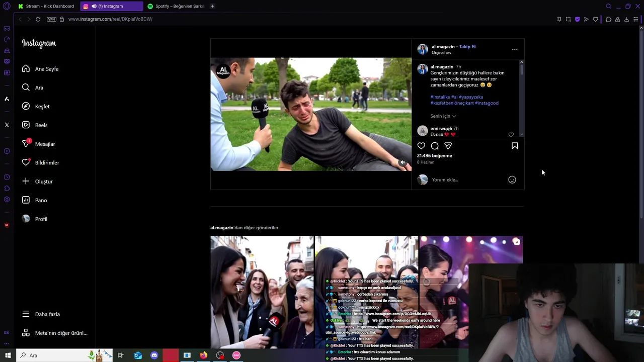Open the X Twitter icon in the Opera sidebar

[x=7, y=125]
